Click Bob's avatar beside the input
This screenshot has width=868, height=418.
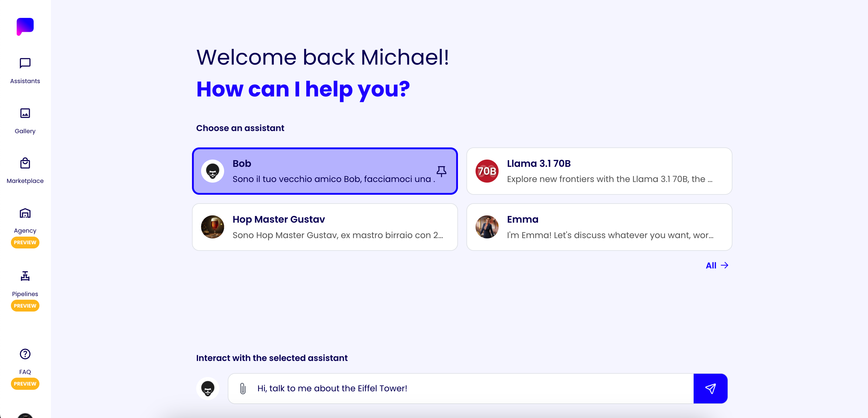207,388
